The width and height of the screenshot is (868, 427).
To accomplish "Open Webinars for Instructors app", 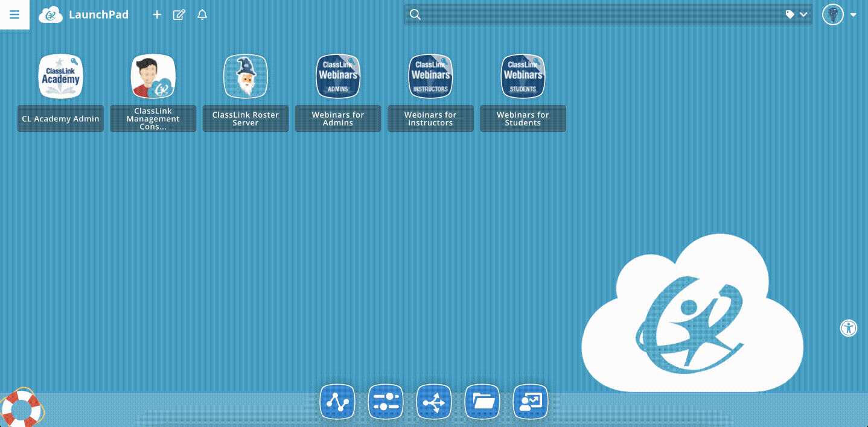I will 430,77.
